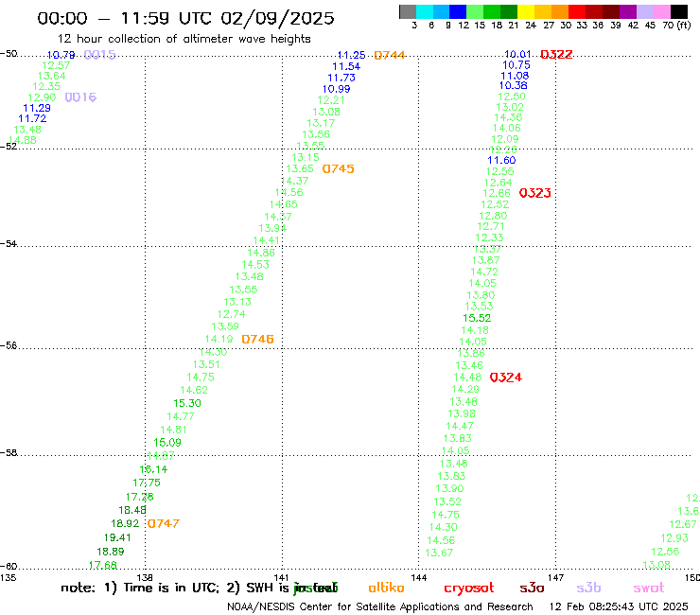Click the wave height value 15.52

477,318
